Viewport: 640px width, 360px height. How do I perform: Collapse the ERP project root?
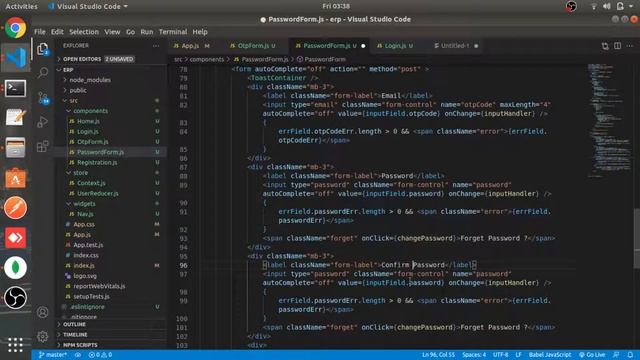[x=111, y=70]
